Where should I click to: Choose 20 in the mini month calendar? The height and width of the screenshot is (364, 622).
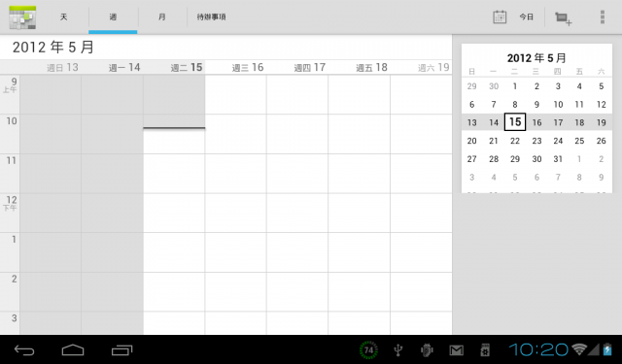[x=471, y=141]
